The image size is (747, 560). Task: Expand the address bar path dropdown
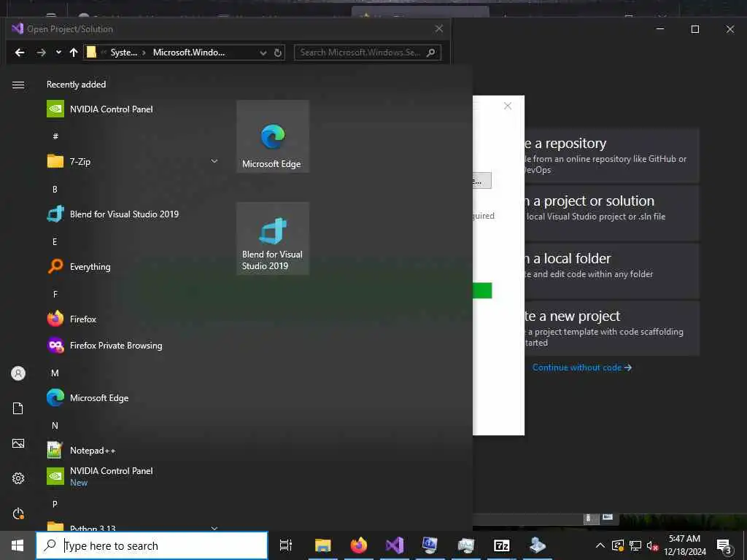[263, 52]
